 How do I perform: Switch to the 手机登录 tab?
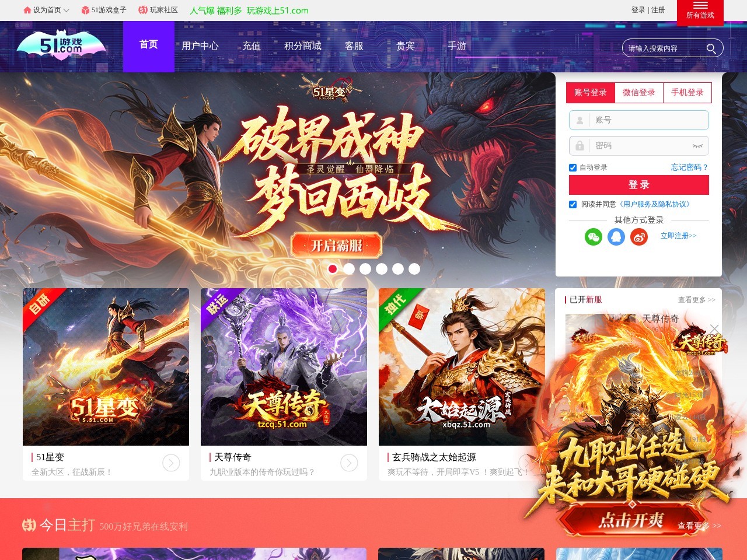(x=687, y=92)
